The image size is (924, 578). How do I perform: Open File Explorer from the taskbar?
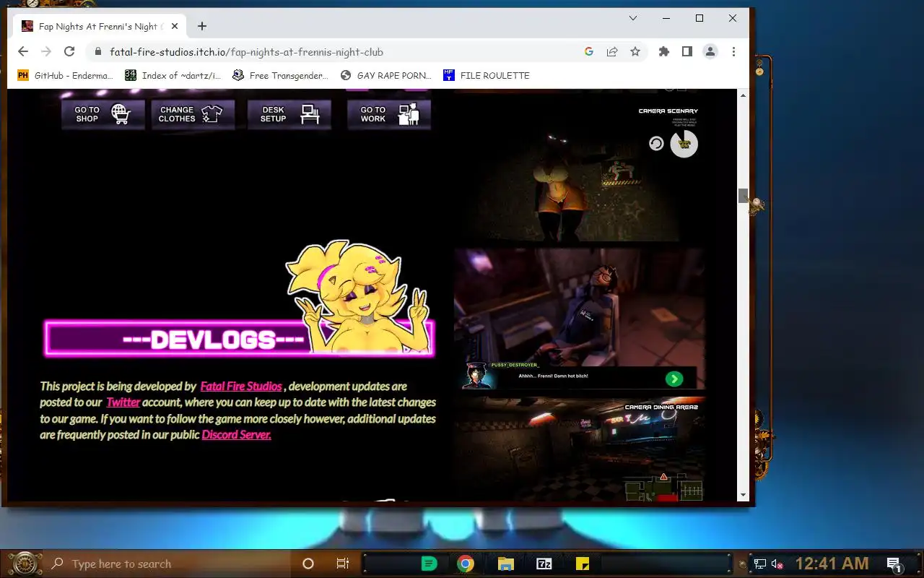(505, 564)
